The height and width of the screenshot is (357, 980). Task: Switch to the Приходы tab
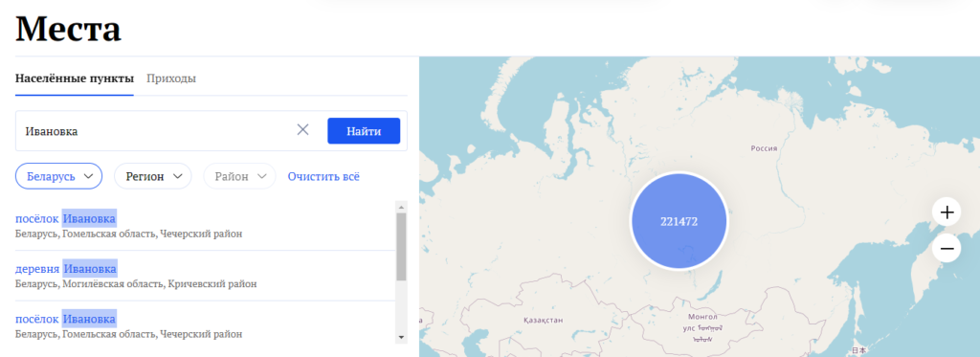171,78
